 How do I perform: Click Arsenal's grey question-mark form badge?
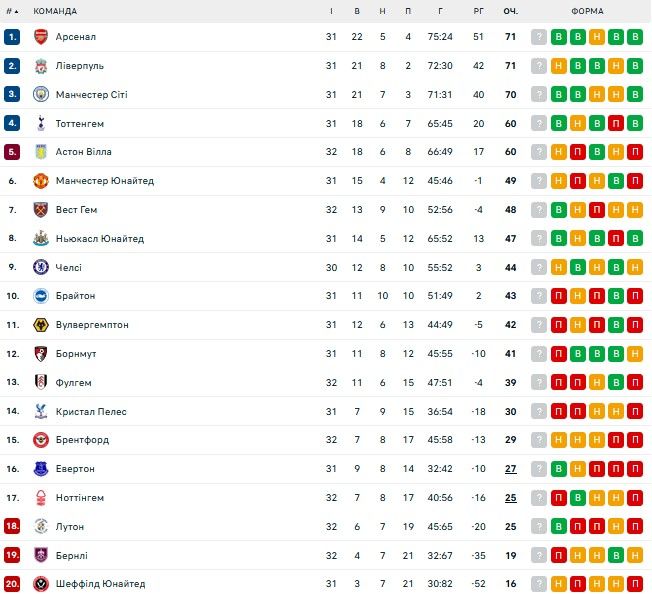pos(540,37)
